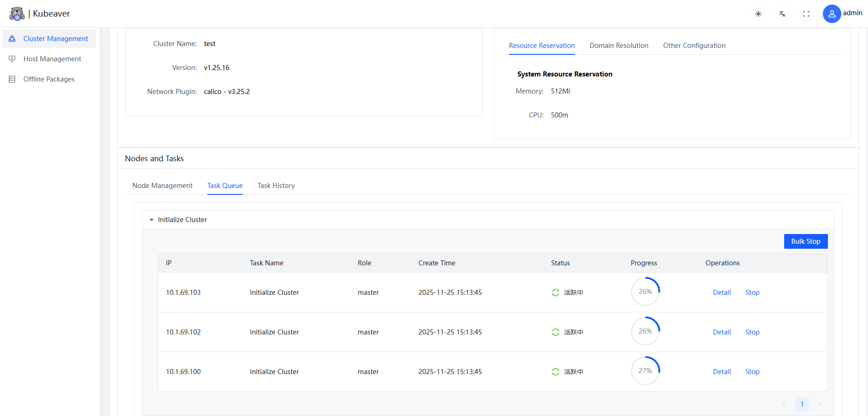Screen dimensions: 868x416
Task: Click the 26% progress circle for 10.1.69.102
Action: pos(645,331)
